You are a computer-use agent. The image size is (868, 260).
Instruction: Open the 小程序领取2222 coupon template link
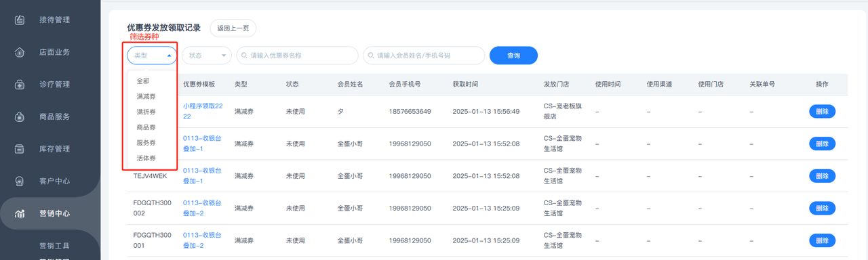pos(202,111)
